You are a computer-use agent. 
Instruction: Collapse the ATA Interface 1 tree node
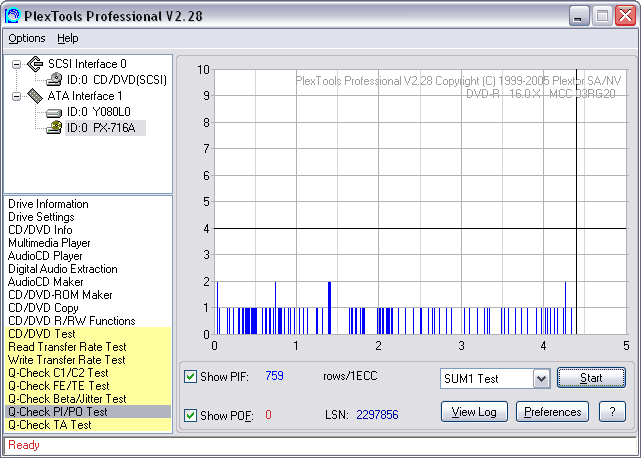(x=16, y=97)
